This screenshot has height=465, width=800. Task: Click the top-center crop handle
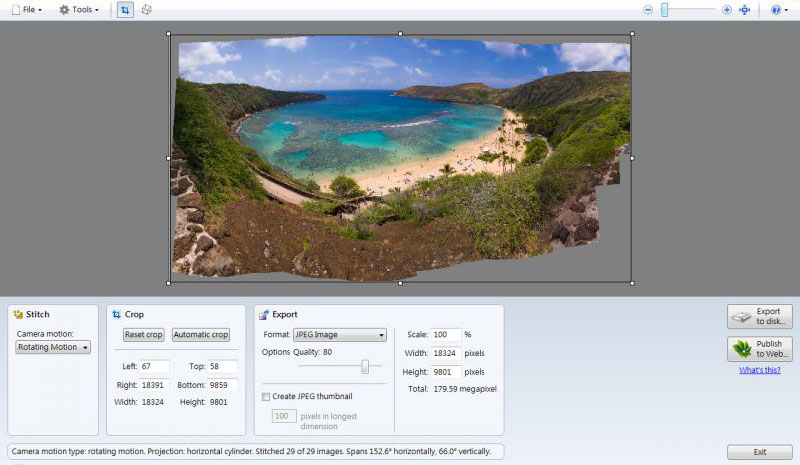point(401,34)
